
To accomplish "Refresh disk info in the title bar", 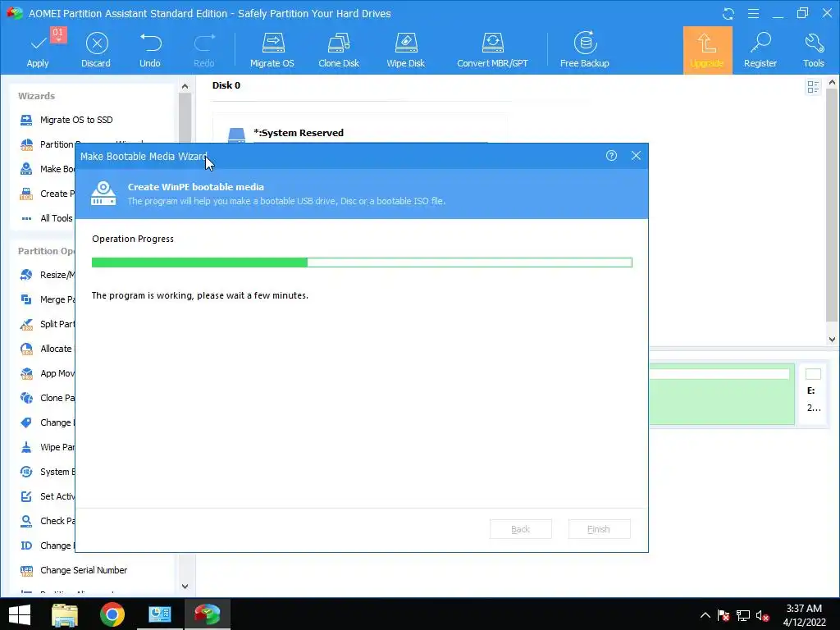I will pyautogui.click(x=728, y=13).
